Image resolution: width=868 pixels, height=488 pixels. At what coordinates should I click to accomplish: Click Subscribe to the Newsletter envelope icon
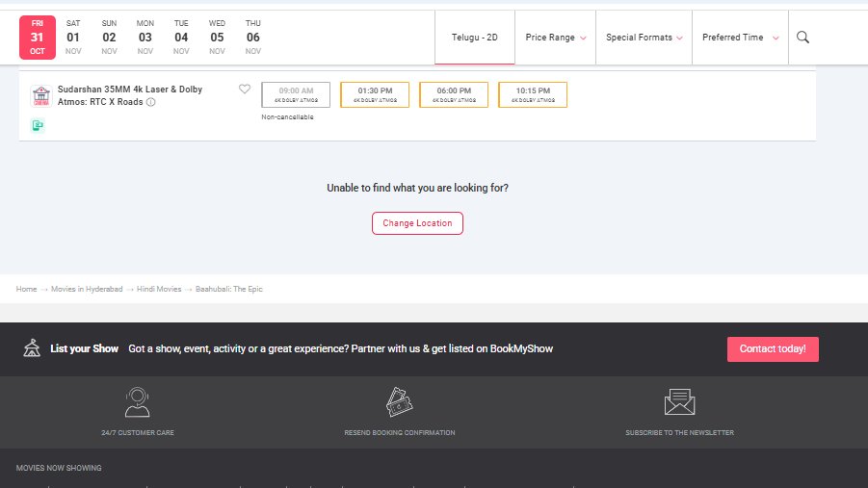point(679,401)
